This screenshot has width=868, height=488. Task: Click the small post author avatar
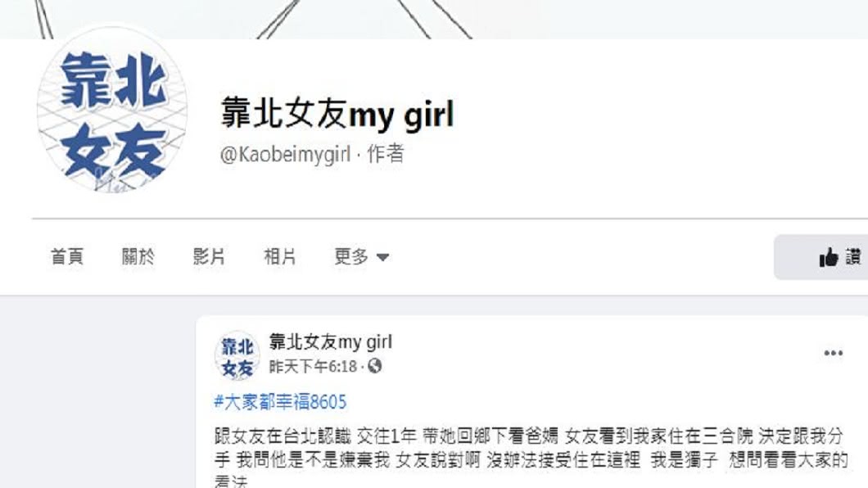237,356
